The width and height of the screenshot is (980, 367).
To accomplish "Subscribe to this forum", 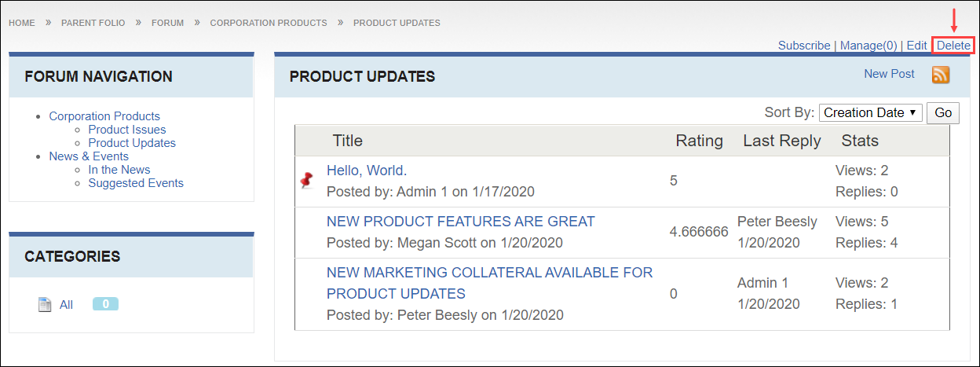I will pyautogui.click(x=804, y=46).
